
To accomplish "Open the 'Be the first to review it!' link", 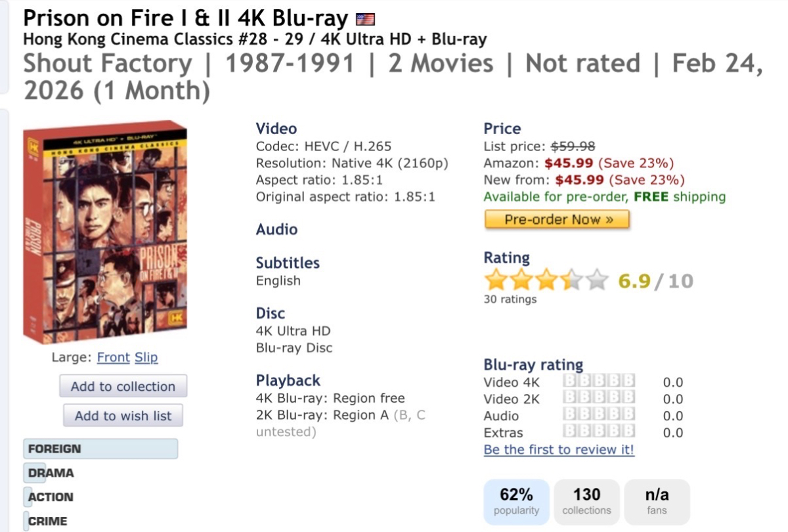I will [x=559, y=450].
